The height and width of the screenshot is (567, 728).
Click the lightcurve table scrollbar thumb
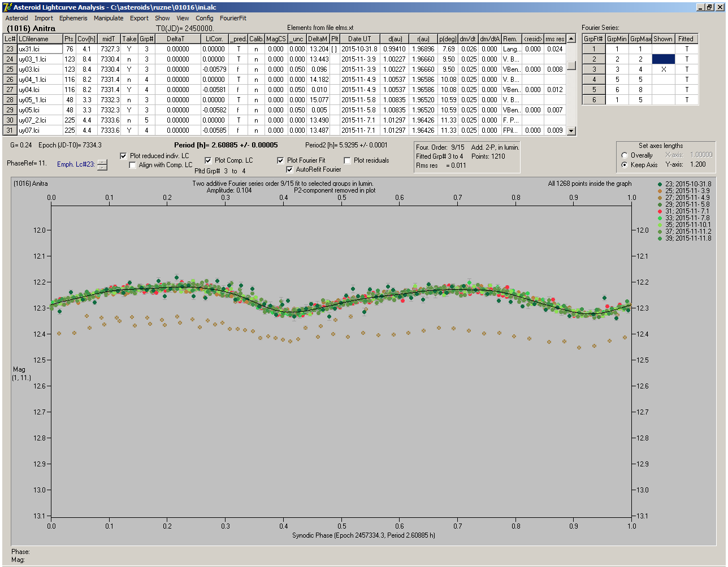(571, 65)
